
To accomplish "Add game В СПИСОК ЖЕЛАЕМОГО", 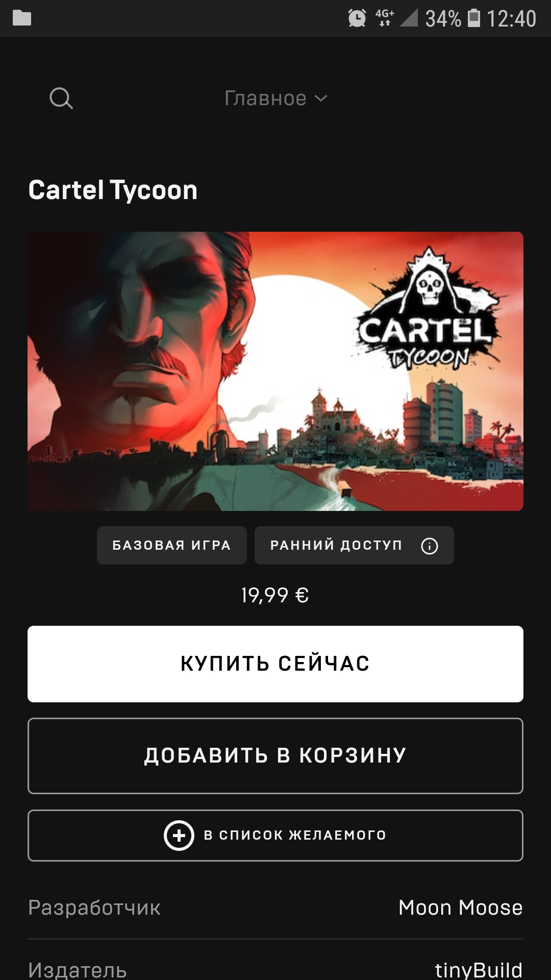I will [275, 835].
